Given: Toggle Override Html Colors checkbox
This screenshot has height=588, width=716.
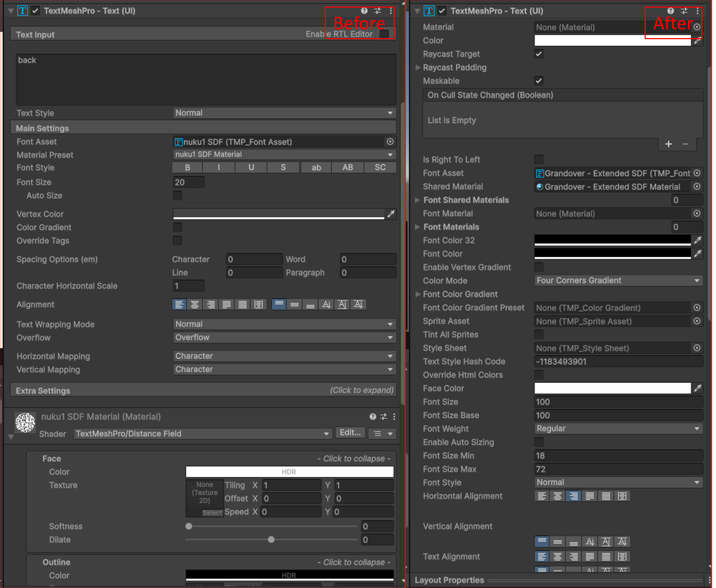Looking at the screenshot, I should coord(538,375).
